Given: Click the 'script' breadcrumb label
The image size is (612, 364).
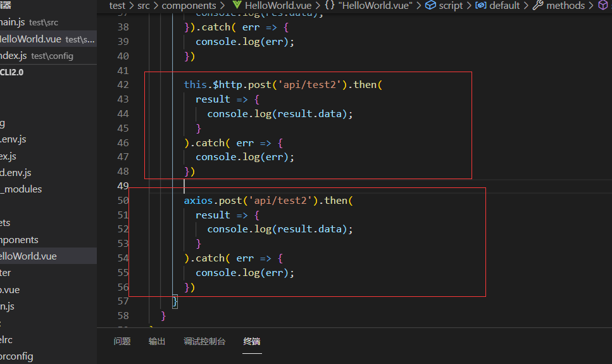Looking at the screenshot, I should click(451, 6).
